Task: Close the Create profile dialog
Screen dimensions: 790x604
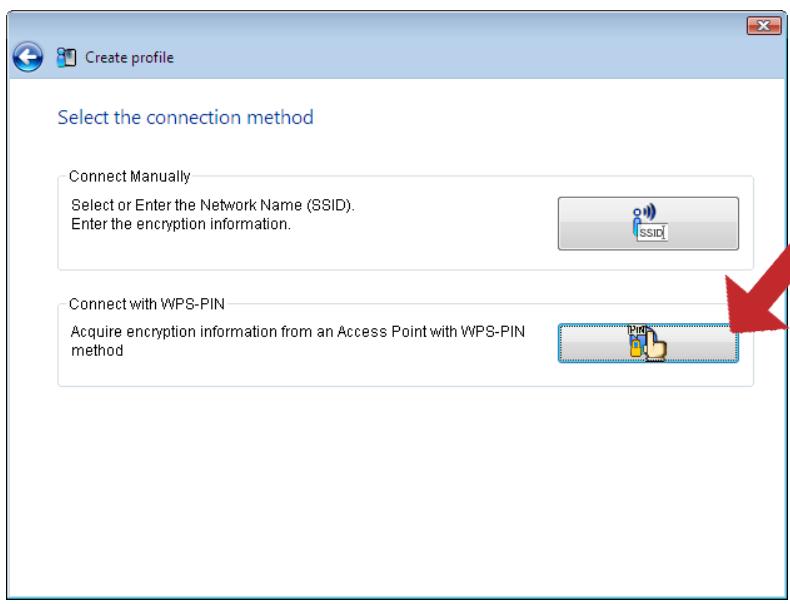Action: (763, 25)
